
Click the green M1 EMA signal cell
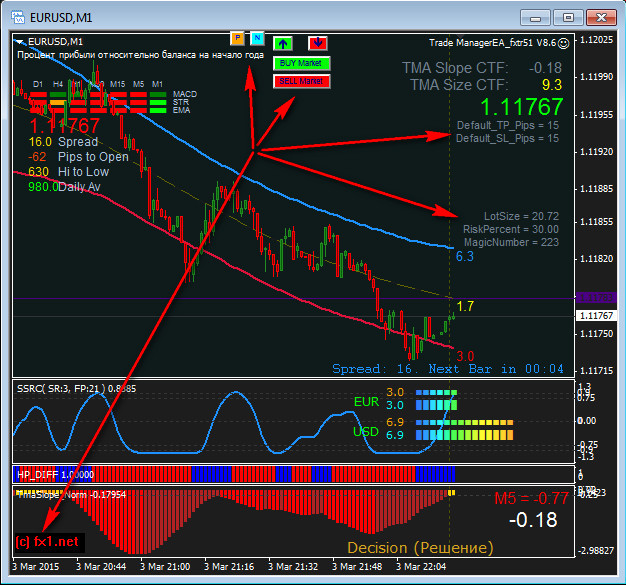tap(158, 111)
